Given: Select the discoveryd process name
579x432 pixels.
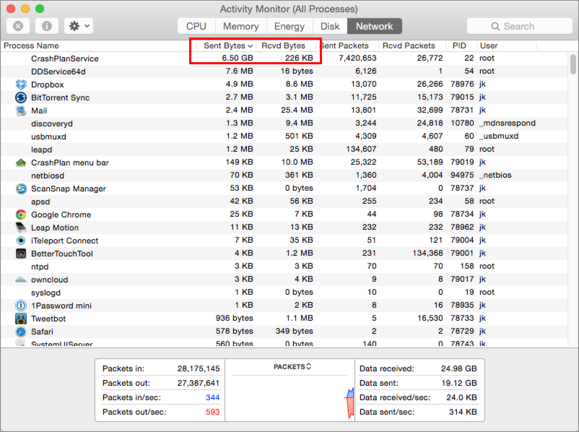Looking at the screenshot, I should [52, 124].
